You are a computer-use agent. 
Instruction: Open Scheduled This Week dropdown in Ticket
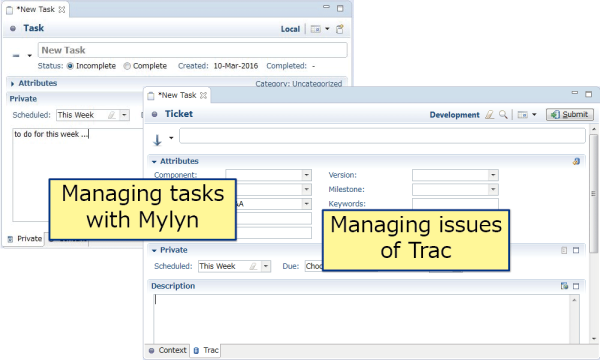(x=266, y=266)
